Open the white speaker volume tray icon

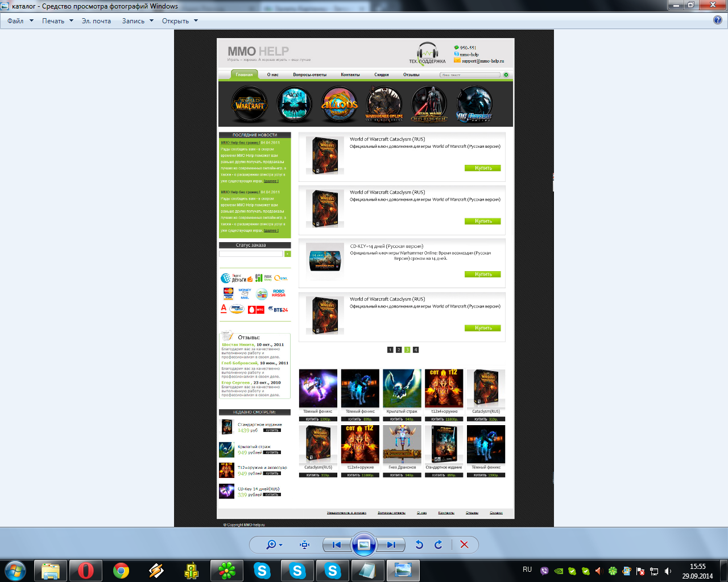[x=668, y=571]
